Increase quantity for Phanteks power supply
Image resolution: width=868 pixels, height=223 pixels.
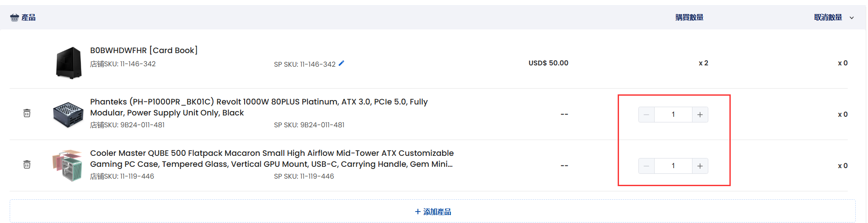700,115
